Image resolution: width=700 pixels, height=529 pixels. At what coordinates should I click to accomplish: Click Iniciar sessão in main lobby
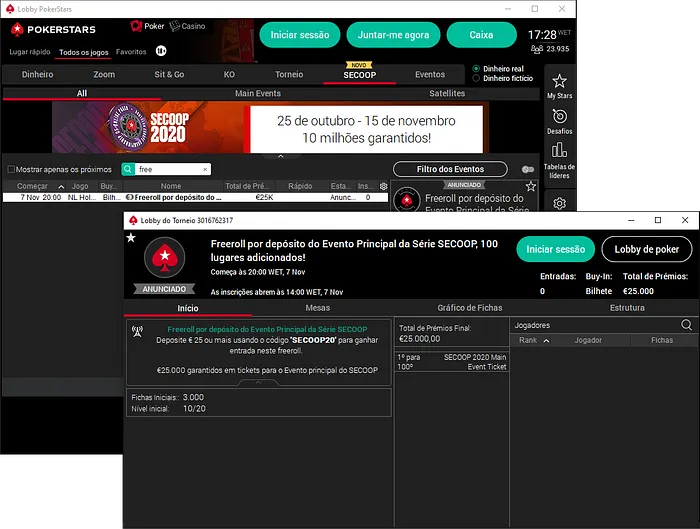click(300, 35)
